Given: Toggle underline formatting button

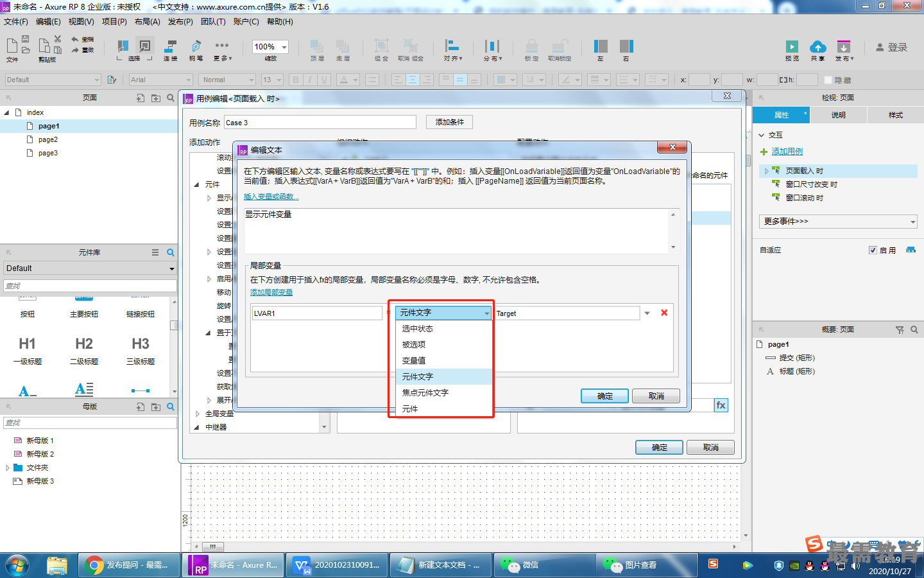Looking at the screenshot, I should (x=324, y=80).
